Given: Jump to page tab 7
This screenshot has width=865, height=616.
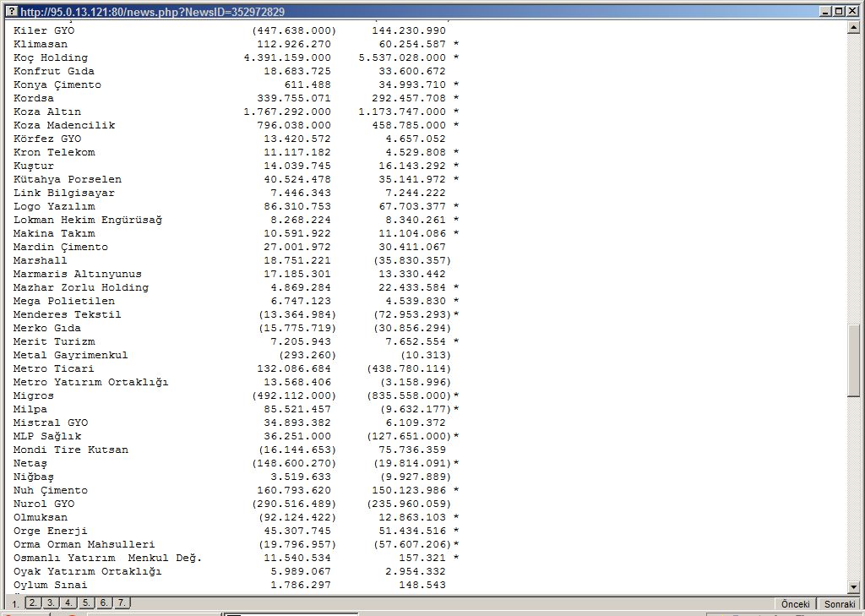Looking at the screenshot, I should (x=122, y=603).
